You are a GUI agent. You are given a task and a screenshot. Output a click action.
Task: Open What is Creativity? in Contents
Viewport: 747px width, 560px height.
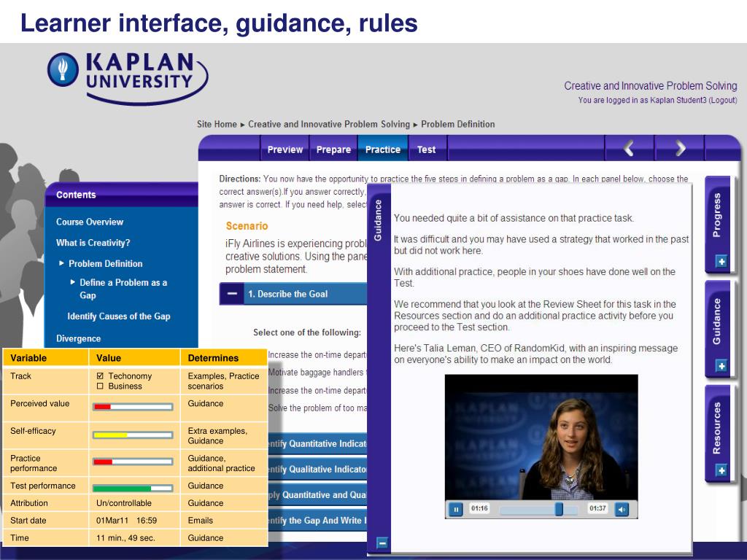pyautogui.click(x=93, y=242)
